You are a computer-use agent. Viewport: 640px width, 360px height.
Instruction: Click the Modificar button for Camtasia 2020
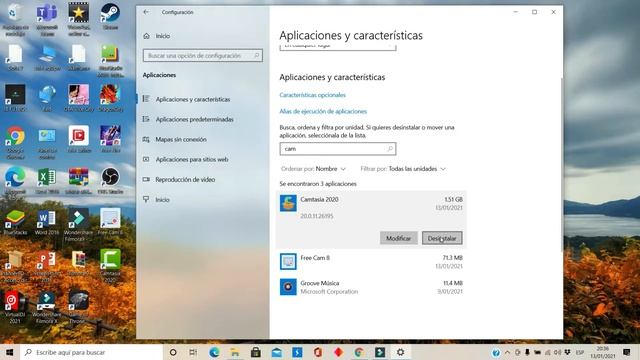point(398,238)
